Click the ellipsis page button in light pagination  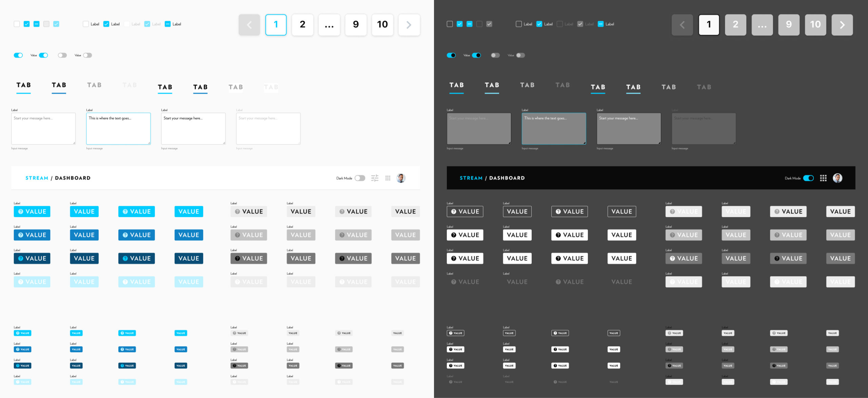click(329, 25)
